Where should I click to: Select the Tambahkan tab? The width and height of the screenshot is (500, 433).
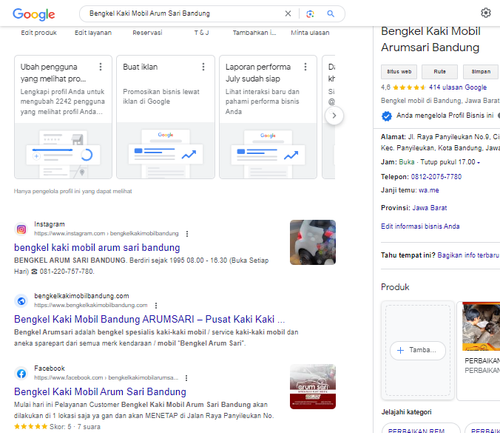click(x=254, y=33)
